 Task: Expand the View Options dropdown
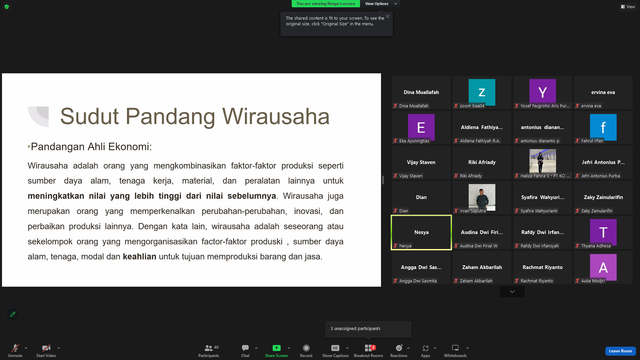click(x=380, y=4)
